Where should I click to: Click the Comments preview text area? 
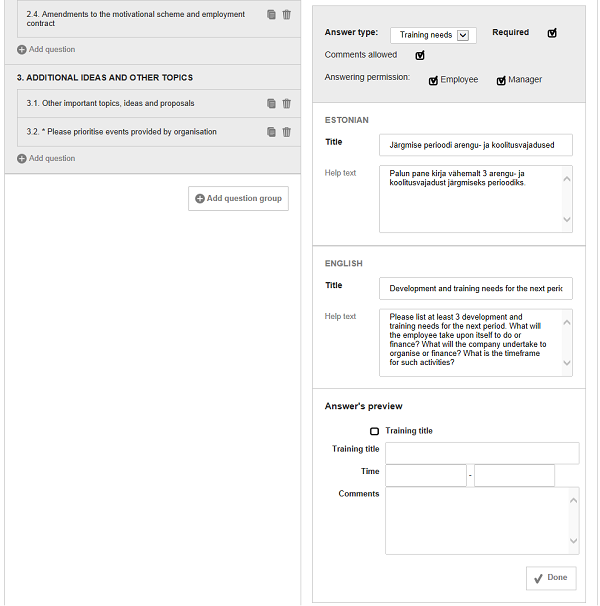(482, 521)
